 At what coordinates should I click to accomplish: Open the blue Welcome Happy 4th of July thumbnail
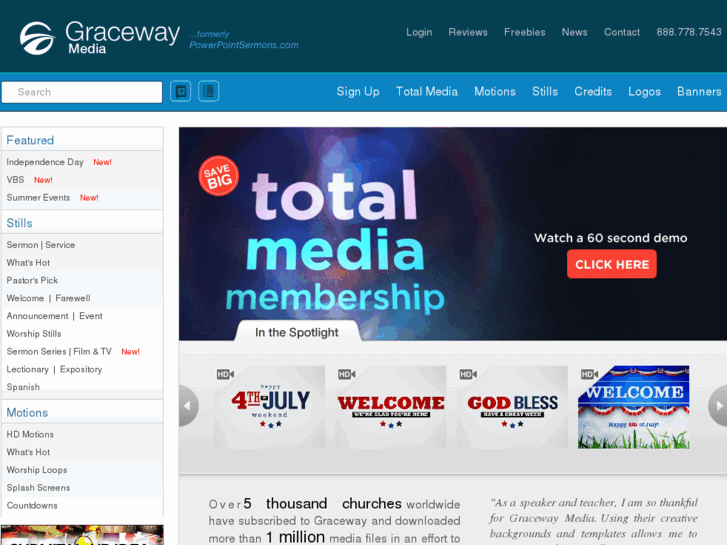pos(633,407)
